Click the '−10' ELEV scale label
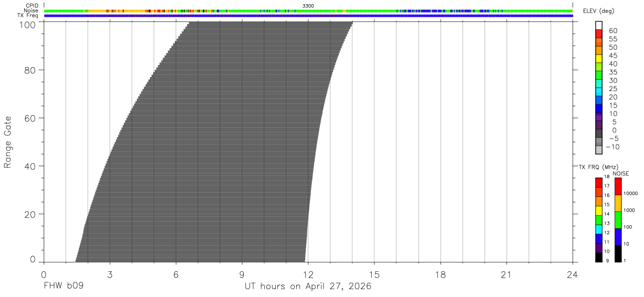This screenshot has height=297, width=644. pyautogui.click(x=613, y=147)
